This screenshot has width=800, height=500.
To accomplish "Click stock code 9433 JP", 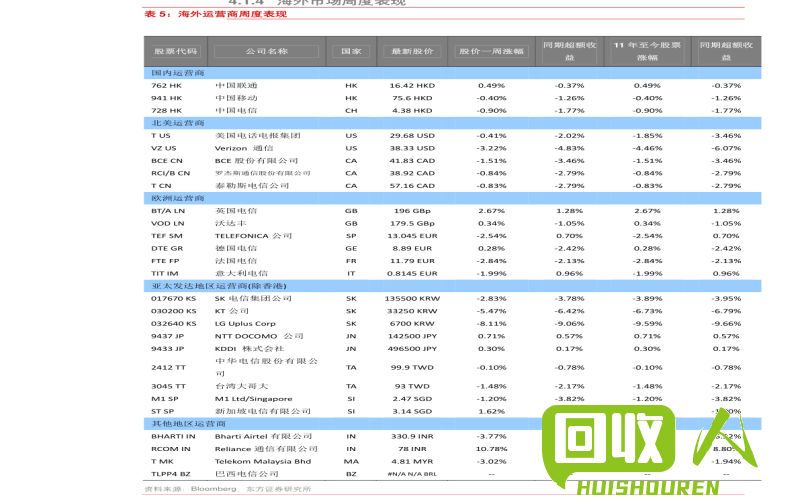I will (167, 349).
